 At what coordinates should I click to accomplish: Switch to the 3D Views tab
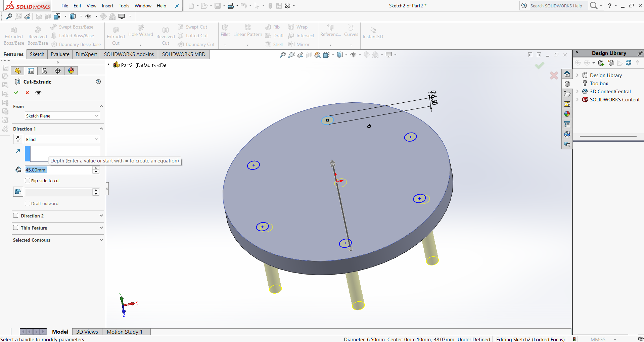pyautogui.click(x=87, y=332)
